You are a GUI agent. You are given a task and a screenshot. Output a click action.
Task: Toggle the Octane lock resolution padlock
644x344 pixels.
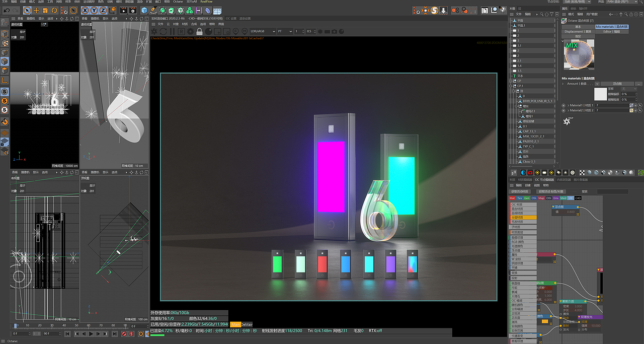pos(199,31)
